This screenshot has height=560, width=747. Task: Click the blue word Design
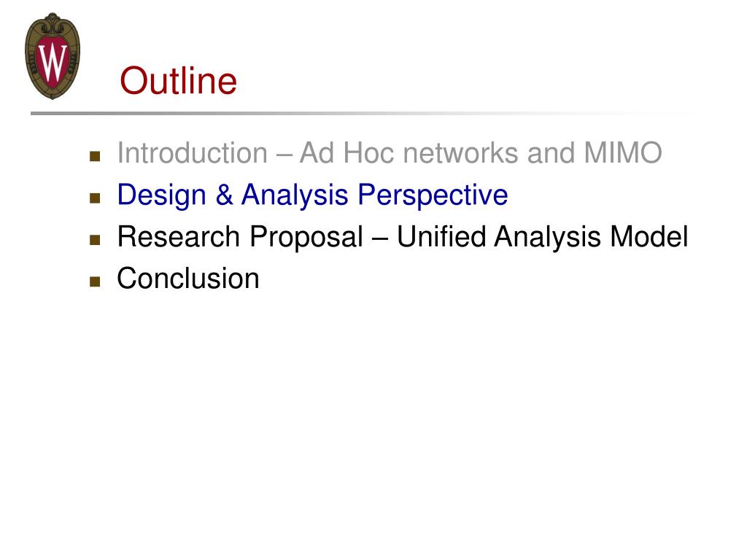(x=161, y=196)
